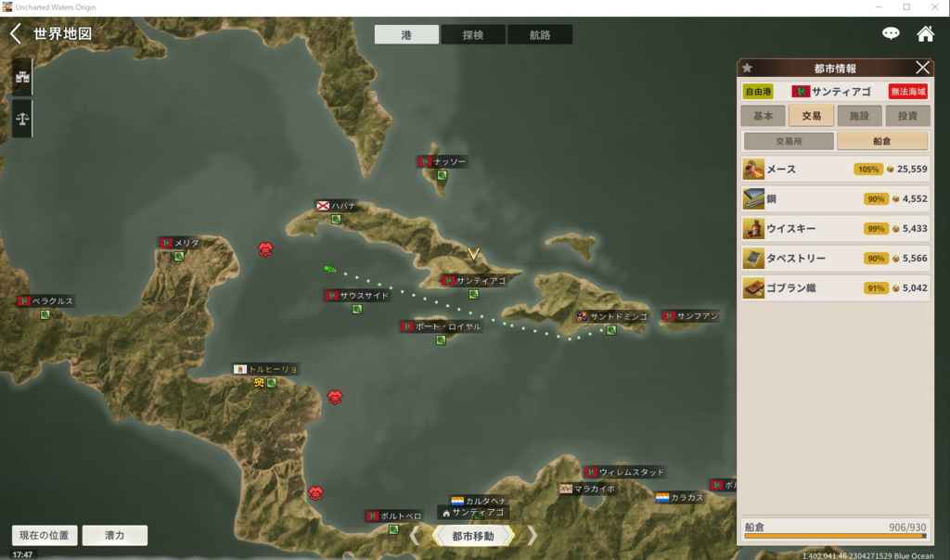Show the 交易所 sub-tab
Screen dimensions: 950x560
tap(789, 141)
